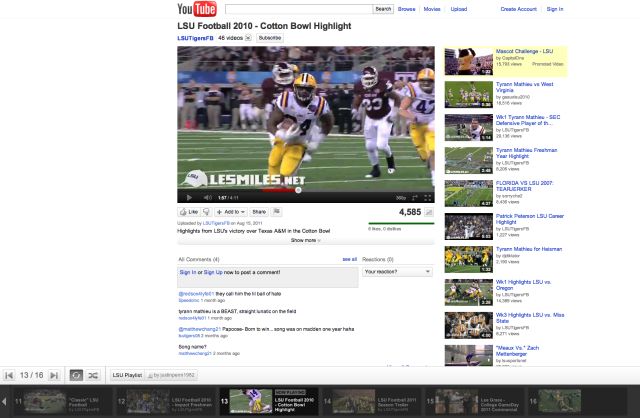Click the Florida vs LSU 2007 thumbnail
This screenshot has width=640, height=418.
tap(469, 193)
